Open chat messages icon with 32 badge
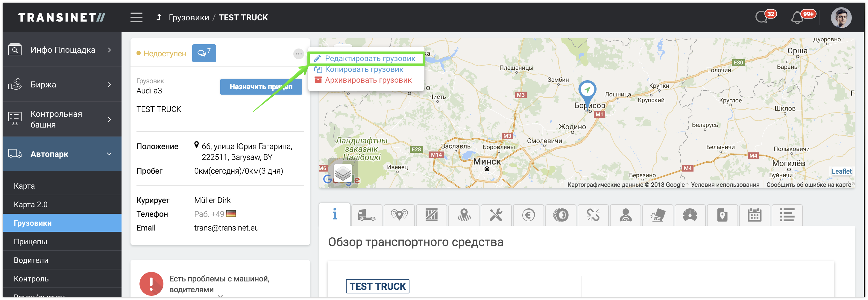Screen dimensions: 868x300 pos(761,17)
